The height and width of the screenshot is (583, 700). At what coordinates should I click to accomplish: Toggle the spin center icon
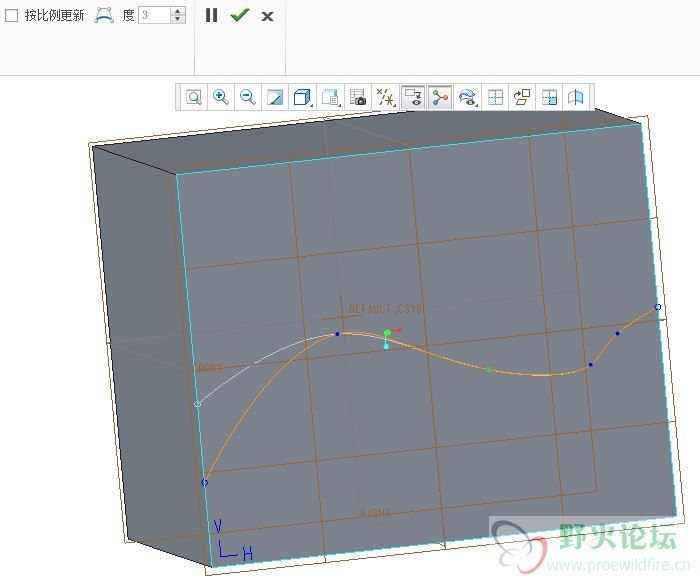440,97
